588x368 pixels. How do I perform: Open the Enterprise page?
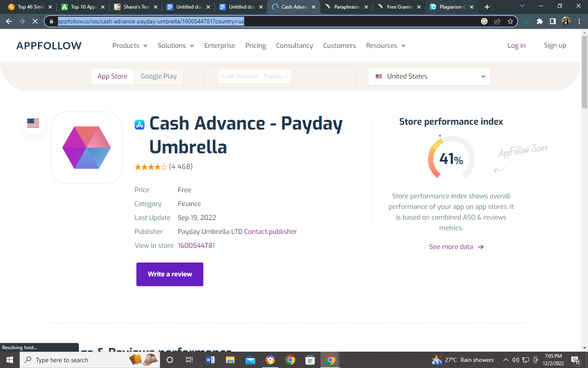click(220, 46)
